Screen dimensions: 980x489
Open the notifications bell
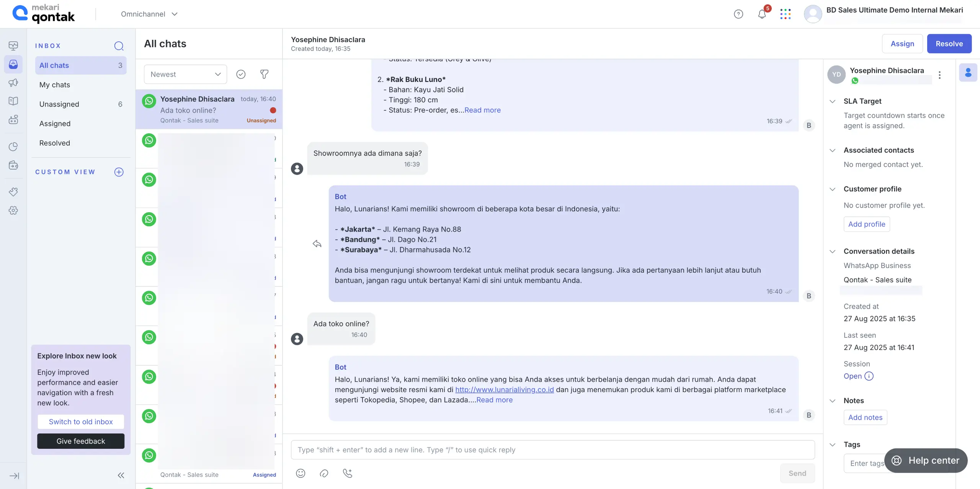point(762,14)
